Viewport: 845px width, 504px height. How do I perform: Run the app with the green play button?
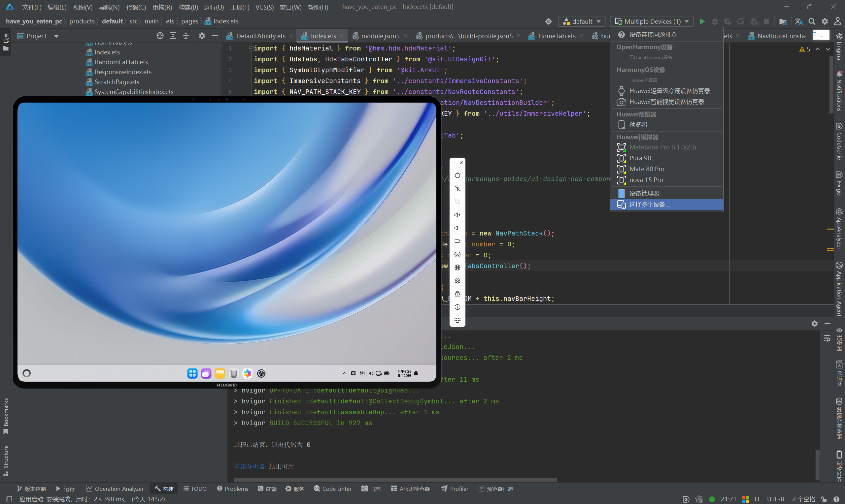click(x=702, y=21)
